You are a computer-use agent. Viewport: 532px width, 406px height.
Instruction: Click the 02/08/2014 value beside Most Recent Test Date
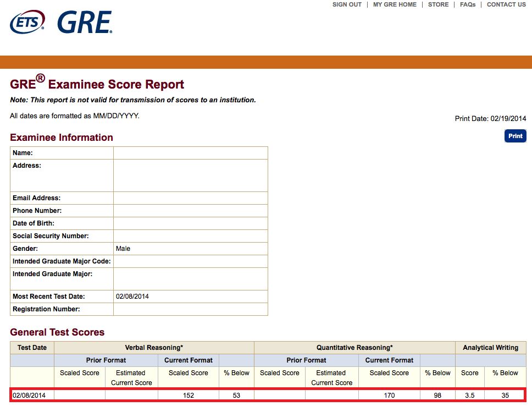(132, 297)
